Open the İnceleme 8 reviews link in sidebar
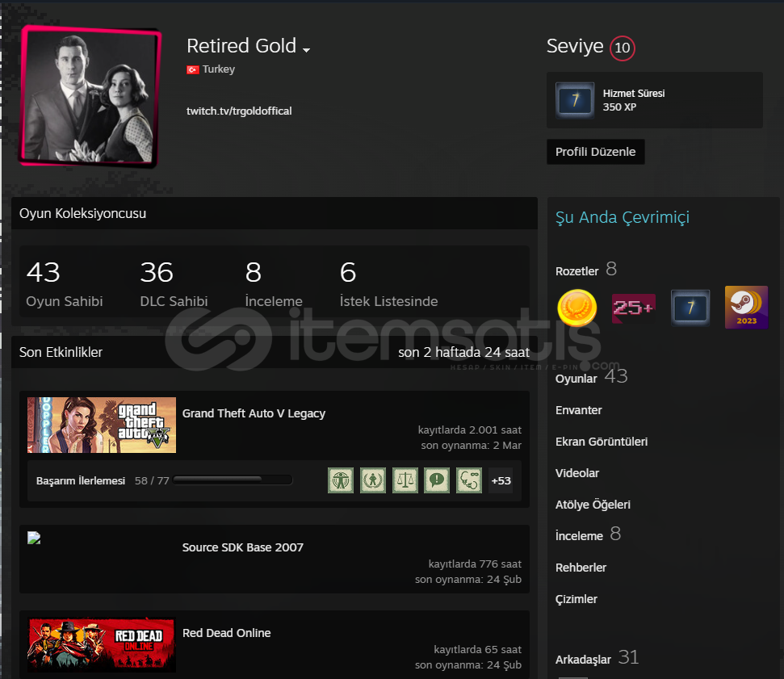The height and width of the screenshot is (679, 784). (588, 535)
